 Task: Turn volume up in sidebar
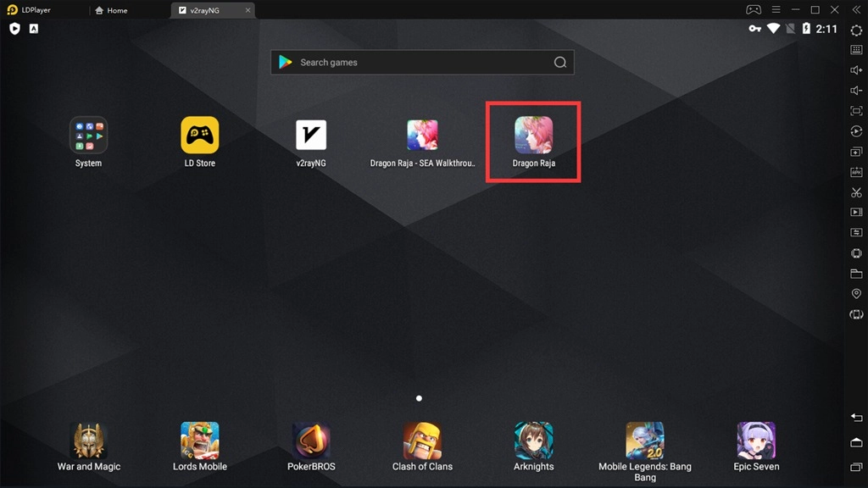coord(856,70)
